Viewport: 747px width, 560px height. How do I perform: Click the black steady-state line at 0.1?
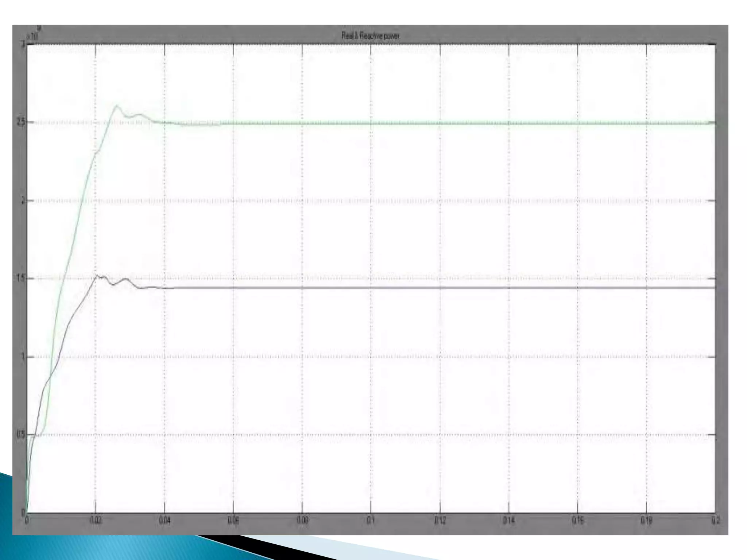pos(371,288)
